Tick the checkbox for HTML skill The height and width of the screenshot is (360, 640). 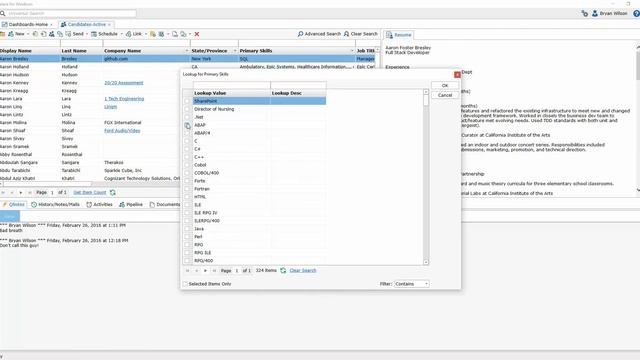[187, 197]
